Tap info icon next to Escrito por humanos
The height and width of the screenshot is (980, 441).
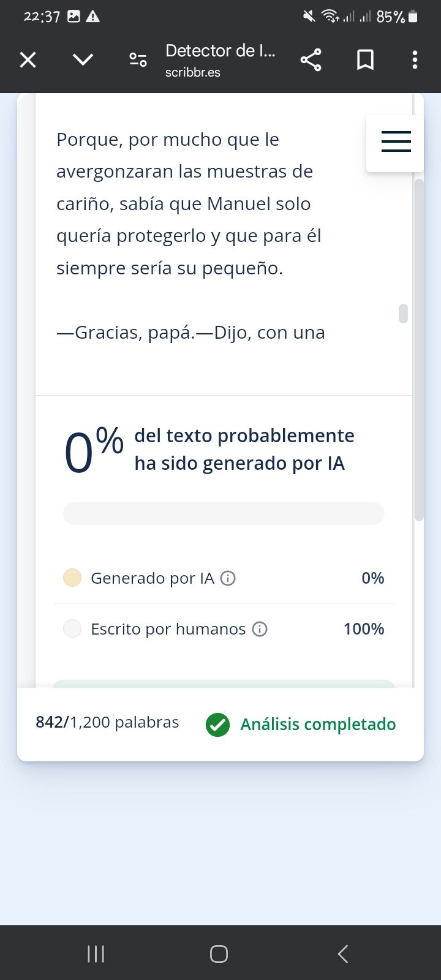[260, 629]
